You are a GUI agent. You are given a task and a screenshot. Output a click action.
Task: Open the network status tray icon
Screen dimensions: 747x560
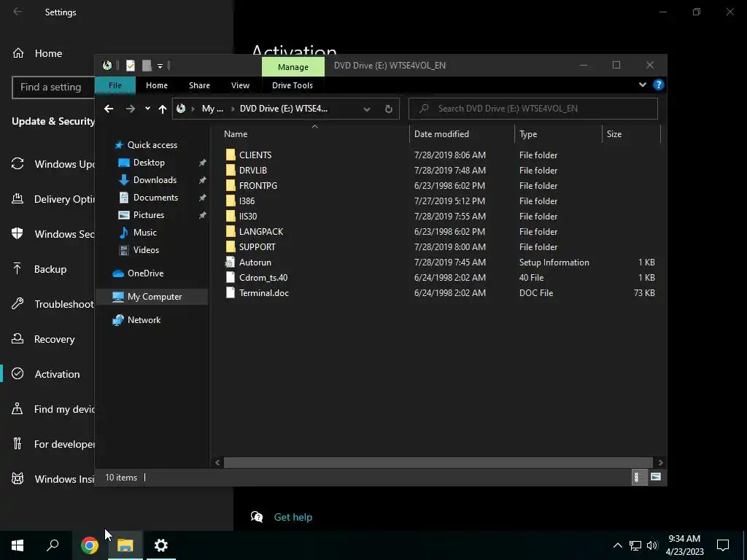(635, 545)
